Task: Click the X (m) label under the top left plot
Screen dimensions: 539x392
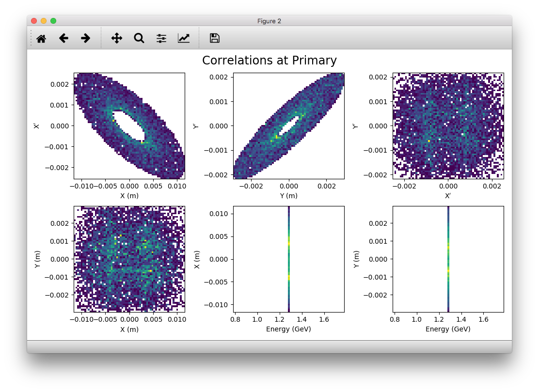Action: coord(129,196)
